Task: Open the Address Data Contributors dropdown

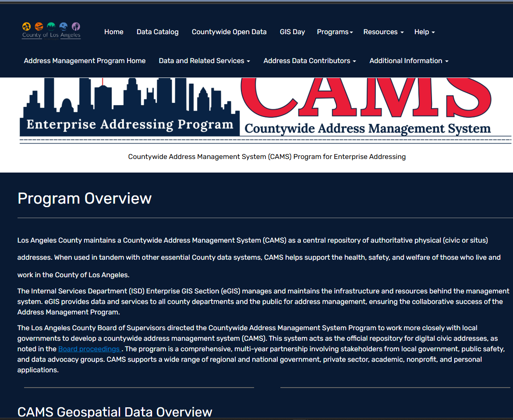Action: pyautogui.click(x=309, y=61)
